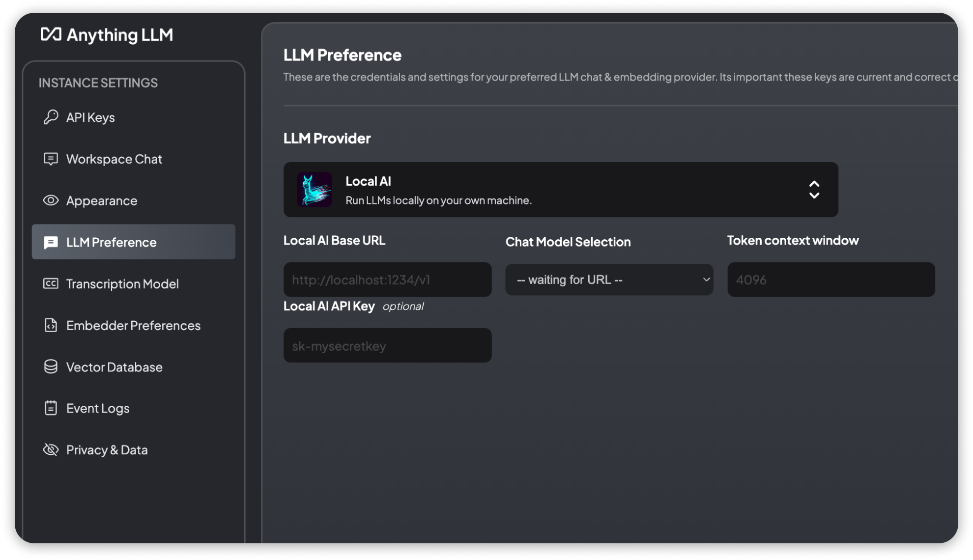The image size is (973, 560).
Task: Click the Anything LLM logo icon
Action: click(x=51, y=34)
